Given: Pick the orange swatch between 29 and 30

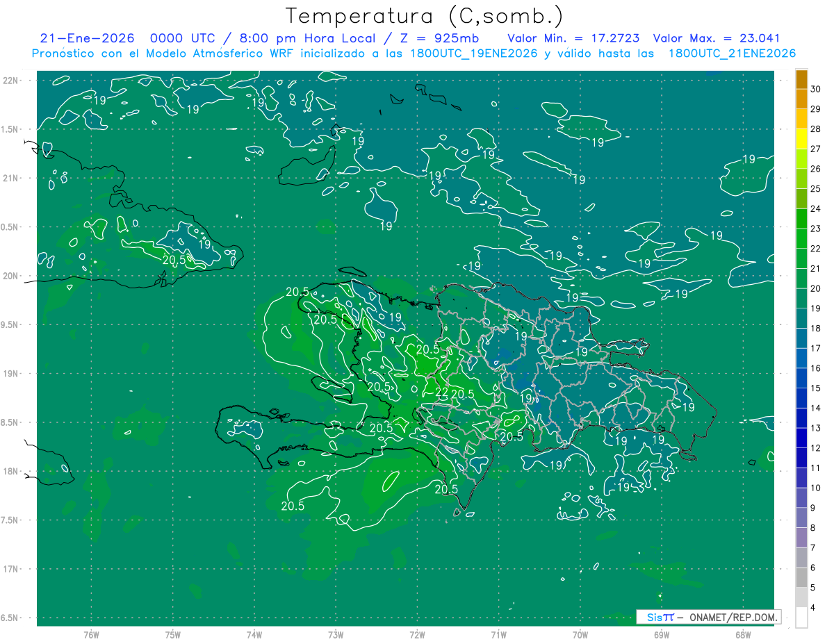Looking at the screenshot, I should pos(801,100).
